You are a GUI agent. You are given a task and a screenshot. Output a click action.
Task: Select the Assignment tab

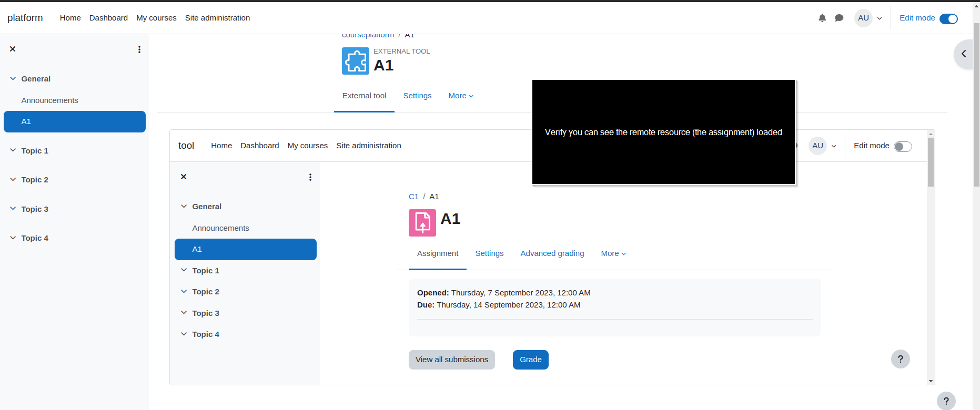coord(438,253)
